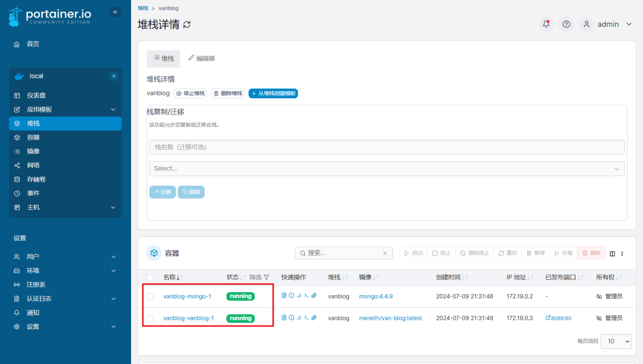
Task: Switch to the 编辑器 tab
Action: pos(201,58)
